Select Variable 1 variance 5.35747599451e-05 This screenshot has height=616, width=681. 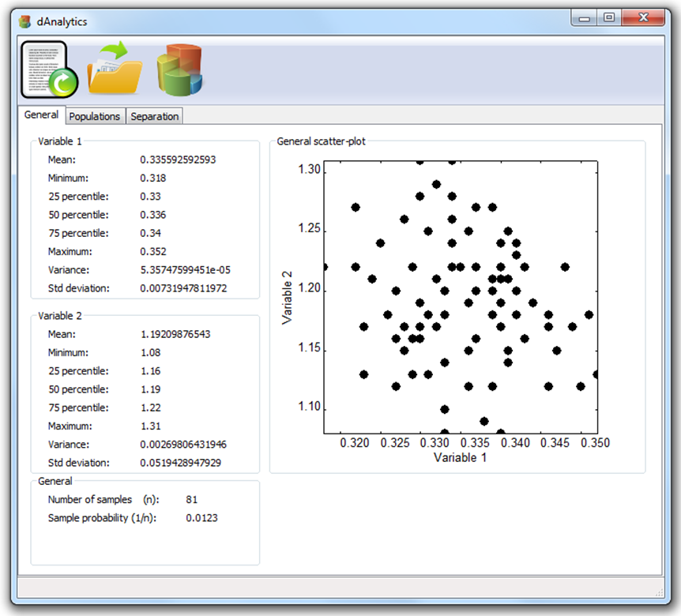tap(185, 270)
